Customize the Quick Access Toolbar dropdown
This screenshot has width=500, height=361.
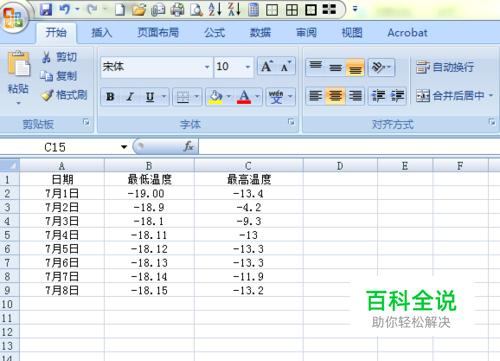pos(355,9)
